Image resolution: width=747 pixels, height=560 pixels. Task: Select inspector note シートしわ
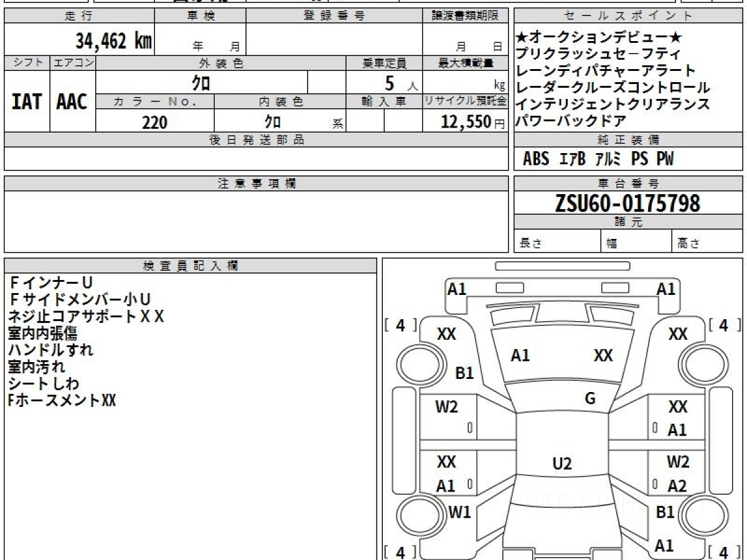[44, 384]
